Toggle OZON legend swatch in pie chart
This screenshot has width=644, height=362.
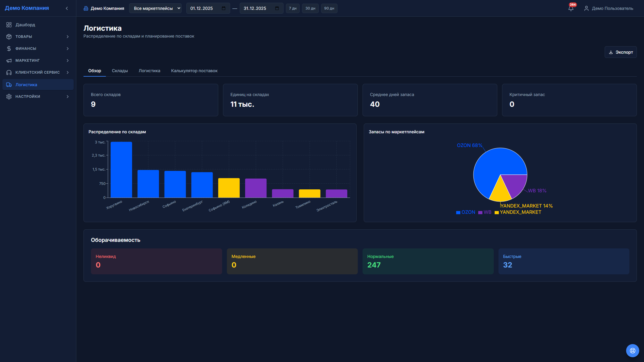(x=458, y=213)
